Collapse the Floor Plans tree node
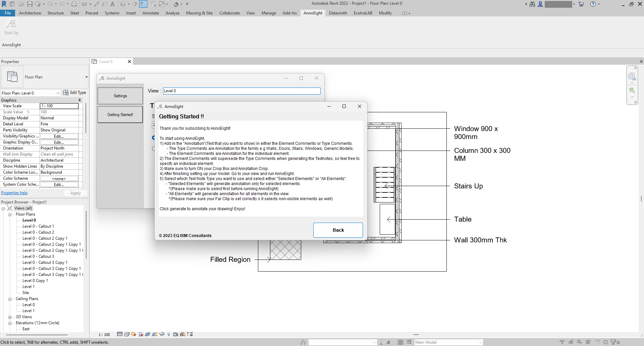This screenshot has height=346, width=644. (x=10, y=215)
